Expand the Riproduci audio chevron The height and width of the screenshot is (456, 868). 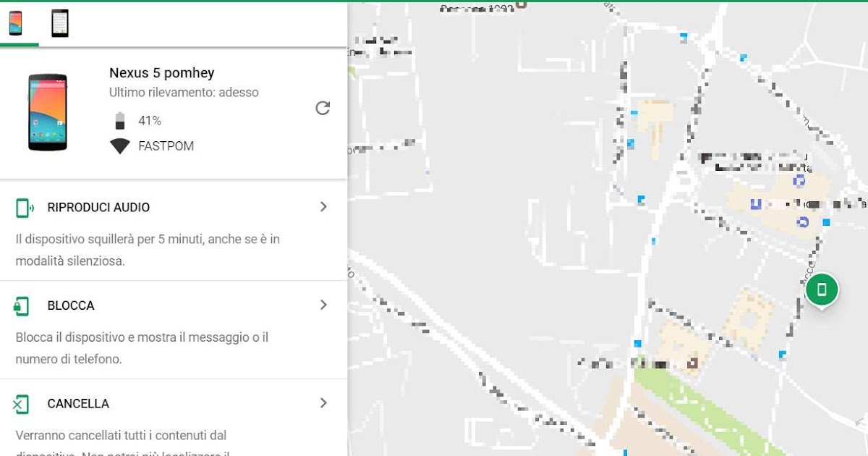click(x=323, y=207)
